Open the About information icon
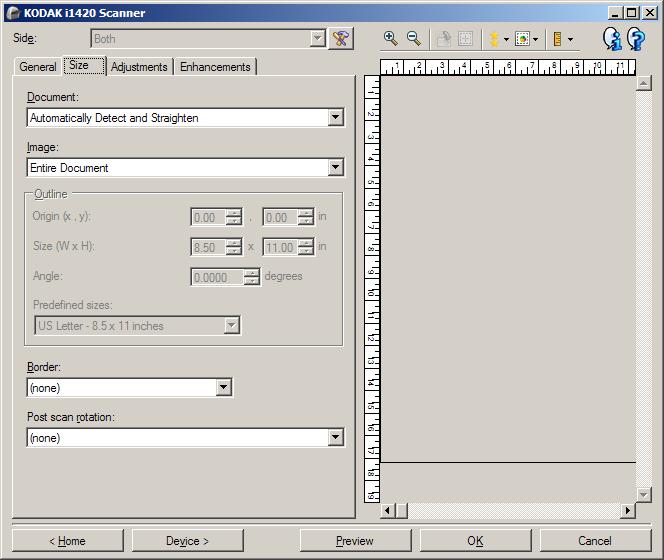The image size is (664, 560). [612, 39]
